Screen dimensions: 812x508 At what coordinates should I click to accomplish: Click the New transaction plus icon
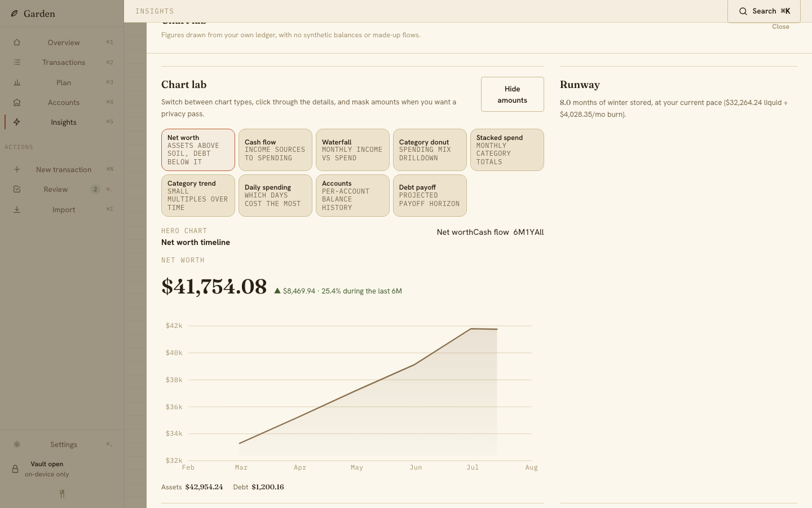(17, 169)
